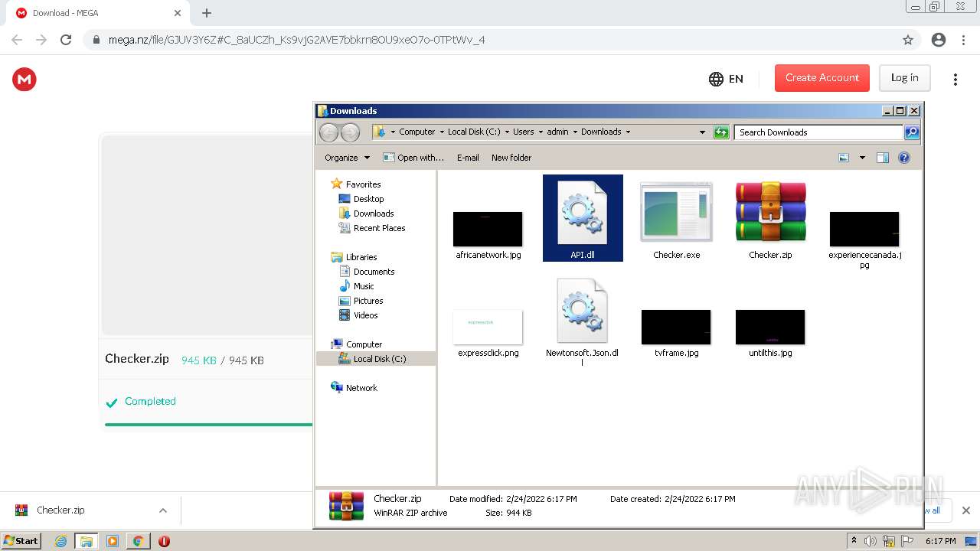Close the Download - MEGA tab
Image resolution: width=980 pixels, height=551 pixels.
tap(178, 13)
